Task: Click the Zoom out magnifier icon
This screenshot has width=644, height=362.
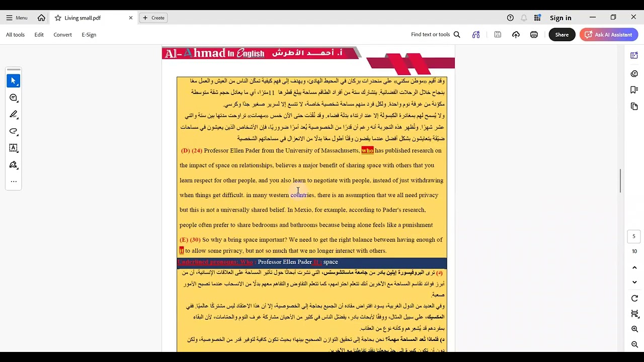Action: point(634,344)
